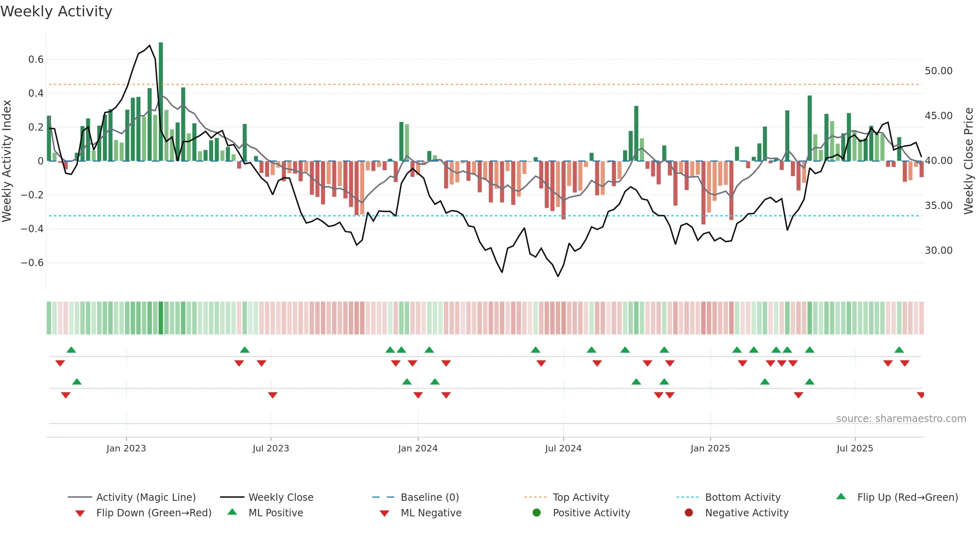Toggle ML Negative legend entry
Screen dimensions: 980x551
tap(420, 513)
